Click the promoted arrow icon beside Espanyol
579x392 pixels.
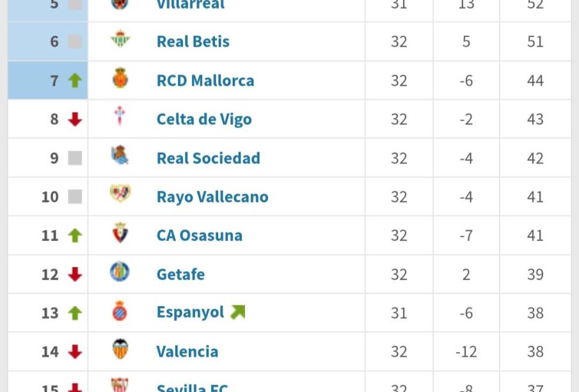click(x=237, y=312)
